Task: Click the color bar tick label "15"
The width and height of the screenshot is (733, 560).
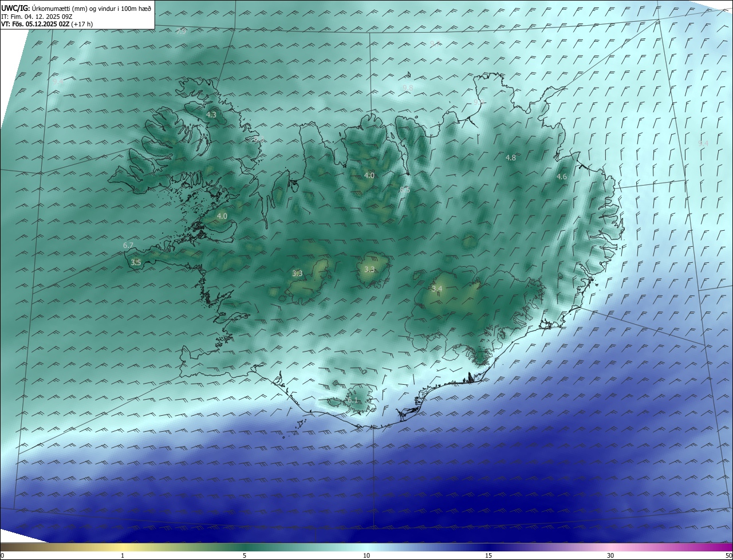Action: [x=488, y=555]
